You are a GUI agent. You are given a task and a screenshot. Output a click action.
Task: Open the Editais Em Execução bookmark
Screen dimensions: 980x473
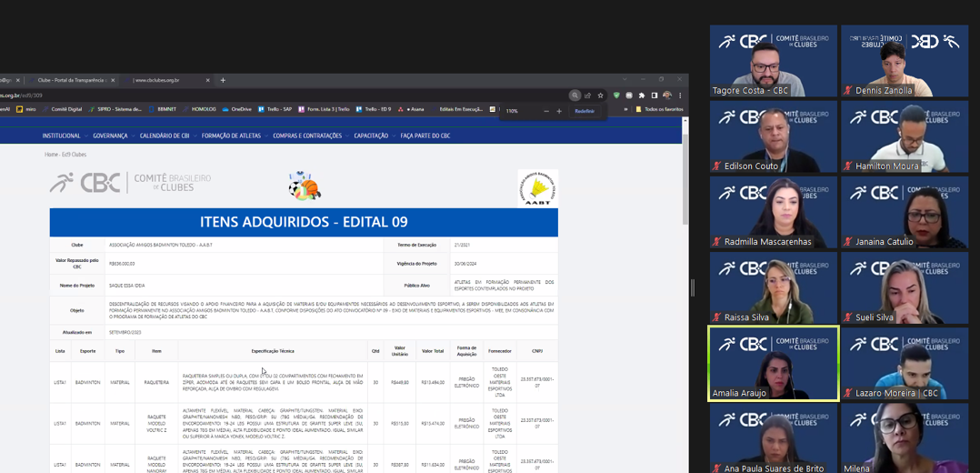(x=457, y=109)
